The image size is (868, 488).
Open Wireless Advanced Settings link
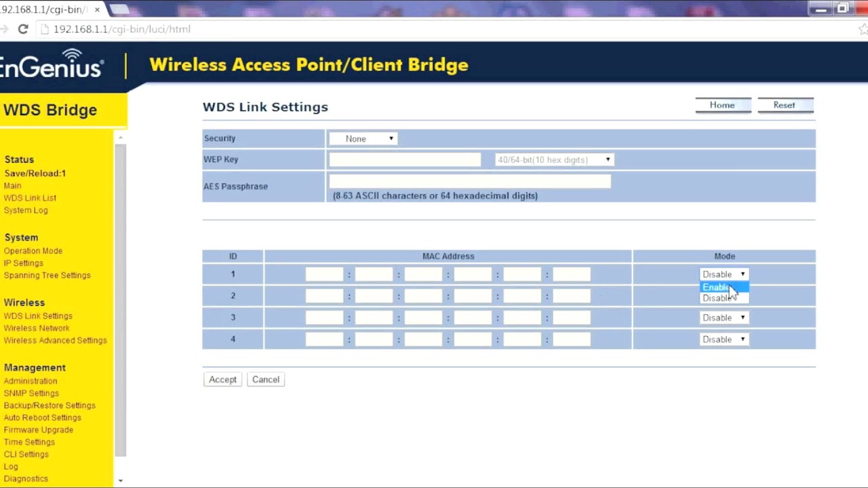pos(56,340)
